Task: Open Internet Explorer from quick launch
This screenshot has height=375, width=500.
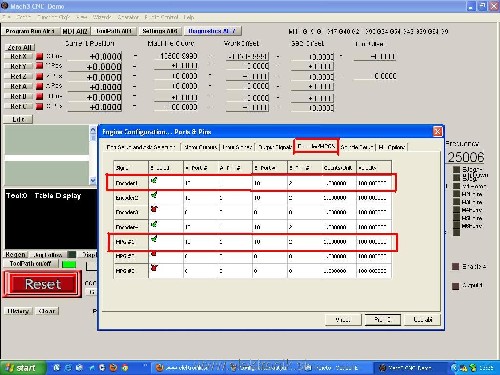Action: (68, 368)
